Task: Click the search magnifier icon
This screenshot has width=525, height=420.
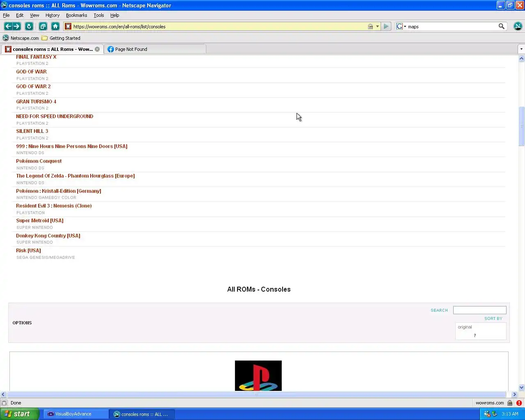Action: click(x=501, y=26)
